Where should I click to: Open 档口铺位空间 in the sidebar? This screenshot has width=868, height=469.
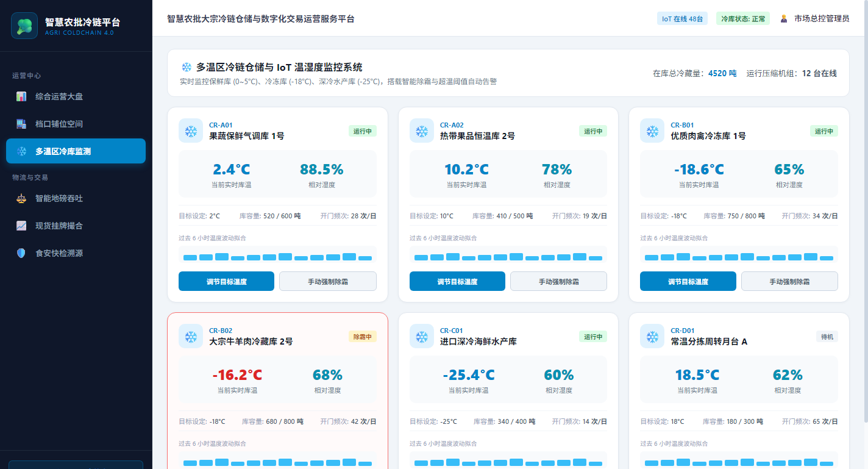click(x=76, y=124)
